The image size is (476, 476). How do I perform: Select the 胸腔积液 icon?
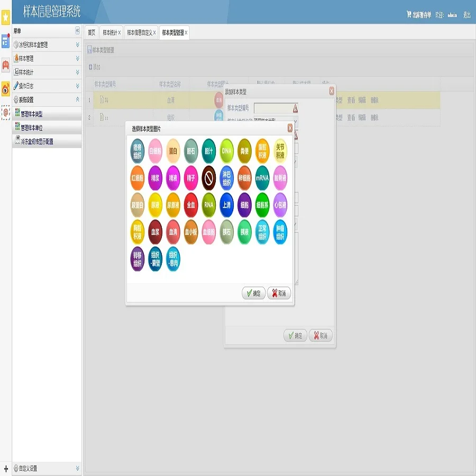(137, 232)
